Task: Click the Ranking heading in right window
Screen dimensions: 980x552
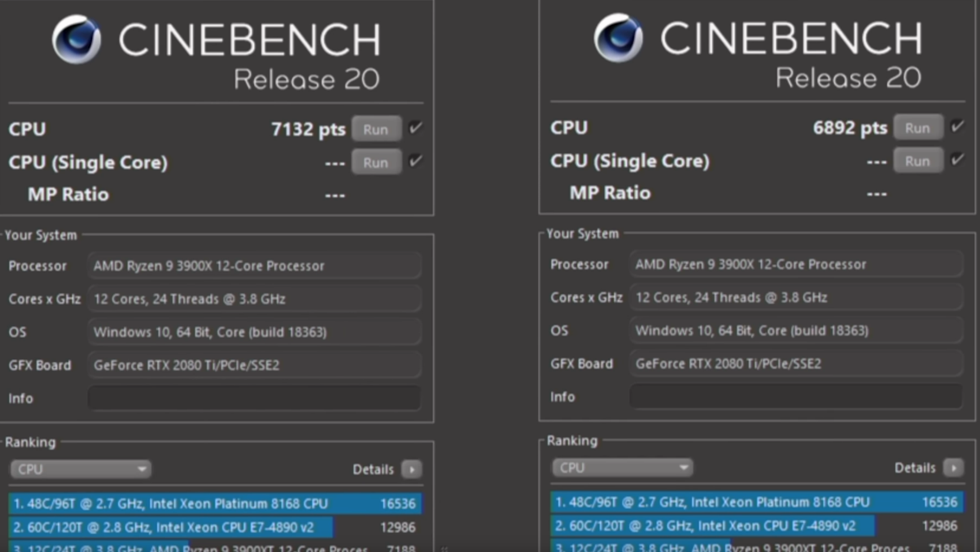Action: [572, 441]
